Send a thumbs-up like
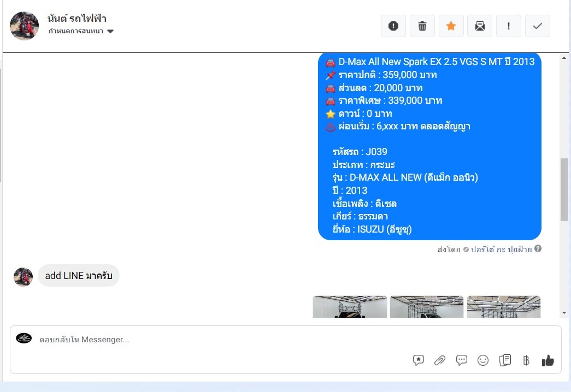 point(548,360)
